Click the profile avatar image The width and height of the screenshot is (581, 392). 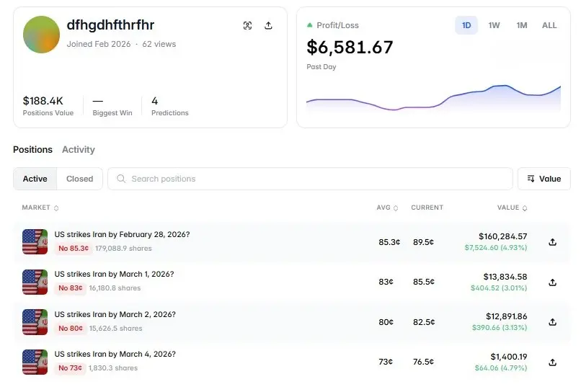coord(41,34)
